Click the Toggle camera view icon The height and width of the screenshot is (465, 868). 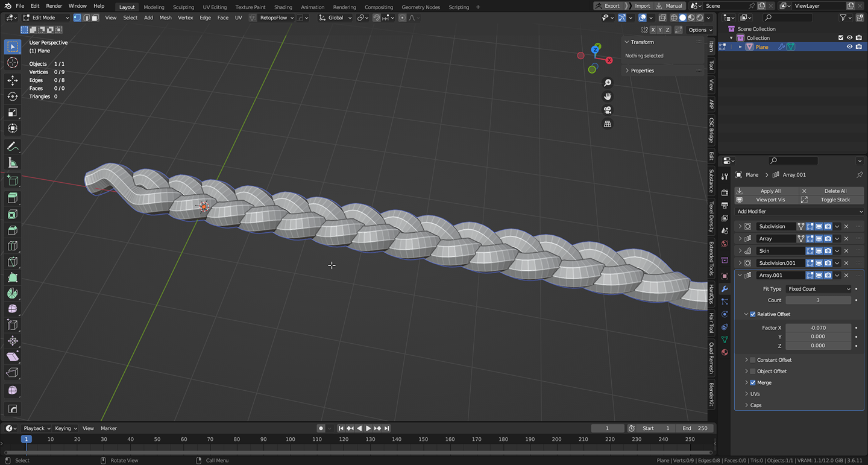point(608,110)
